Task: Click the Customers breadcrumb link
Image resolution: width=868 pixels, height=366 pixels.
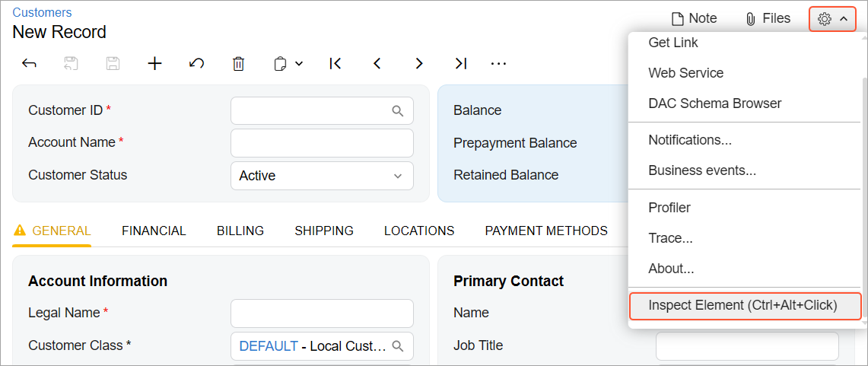Action: pyautogui.click(x=42, y=11)
